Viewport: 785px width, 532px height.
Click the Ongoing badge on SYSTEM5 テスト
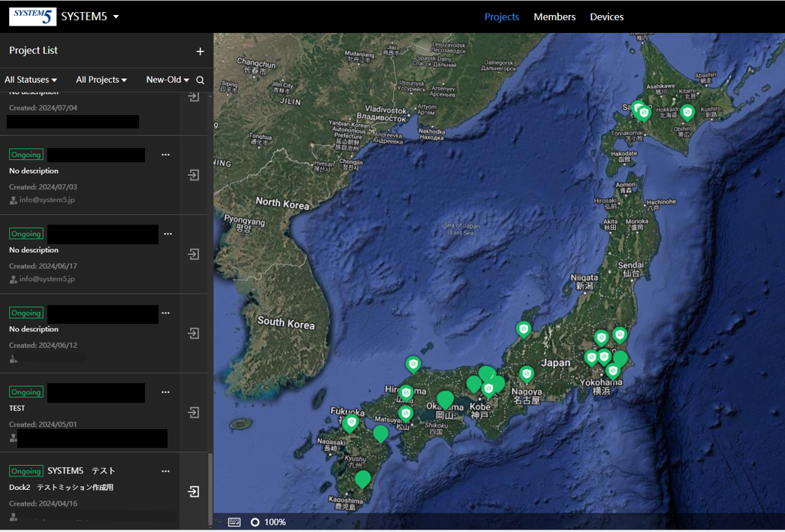[x=26, y=471]
